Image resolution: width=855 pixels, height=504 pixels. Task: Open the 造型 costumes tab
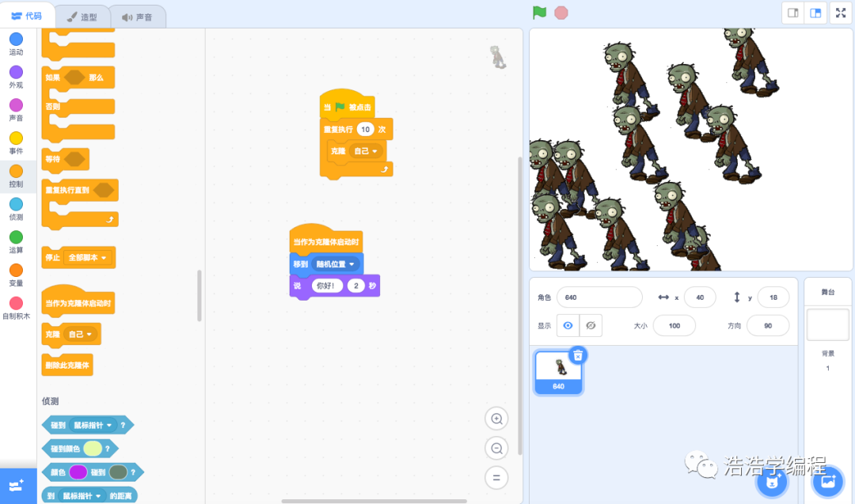[82, 17]
